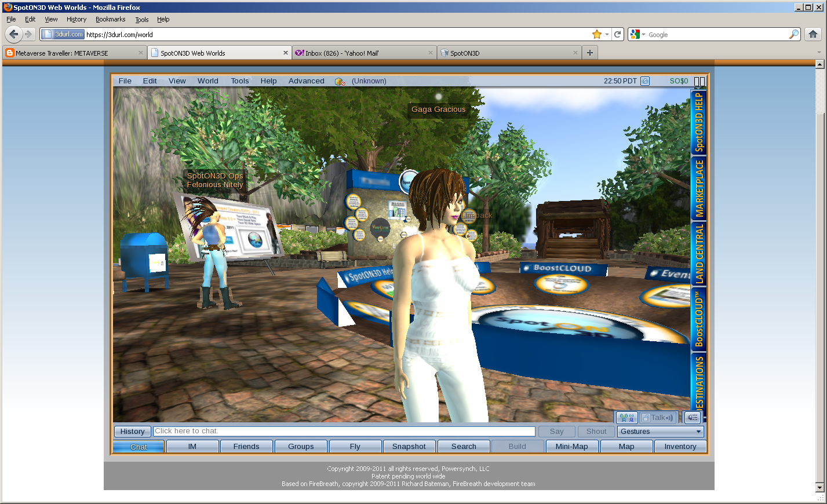Open the DESTINATIONS side tab

pos(699,382)
